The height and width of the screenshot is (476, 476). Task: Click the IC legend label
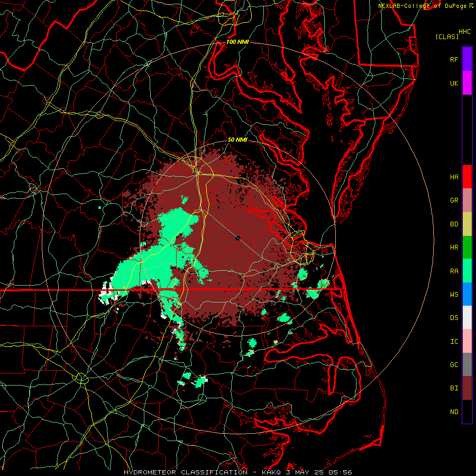[x=454, y=342]
